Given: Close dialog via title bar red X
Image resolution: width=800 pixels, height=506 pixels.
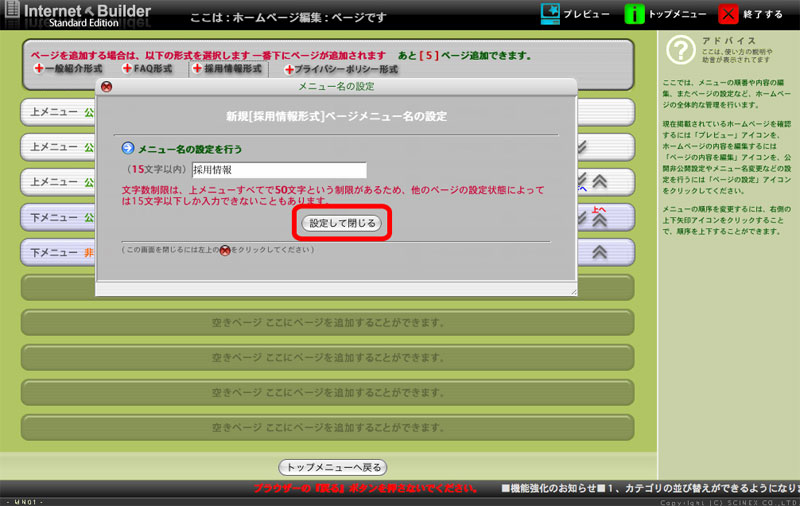Looking at the screenshot, I should pyautogui.click(x=107, y=86).
